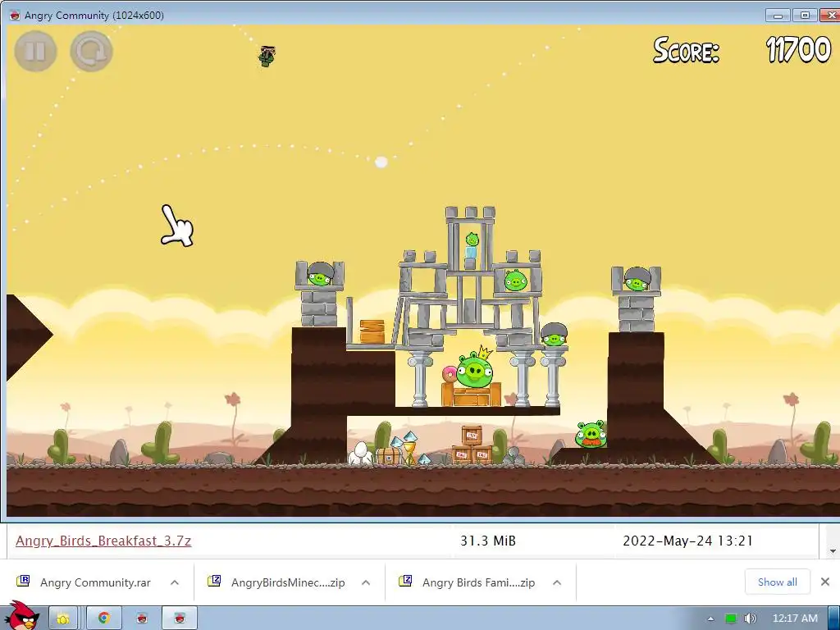840x630 pixels.
Task: Expand options for Angry Birds Fami....zip download
Action: [x=557, y=582]
